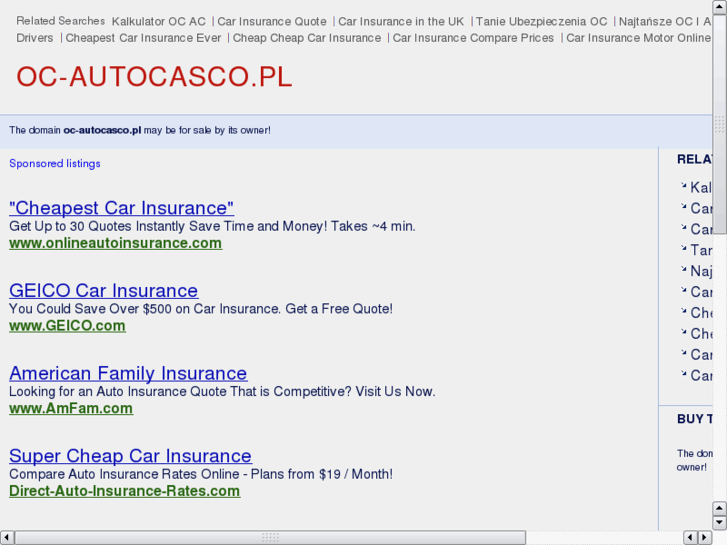Follow the www.AmFam.com link

pos(71,408)
